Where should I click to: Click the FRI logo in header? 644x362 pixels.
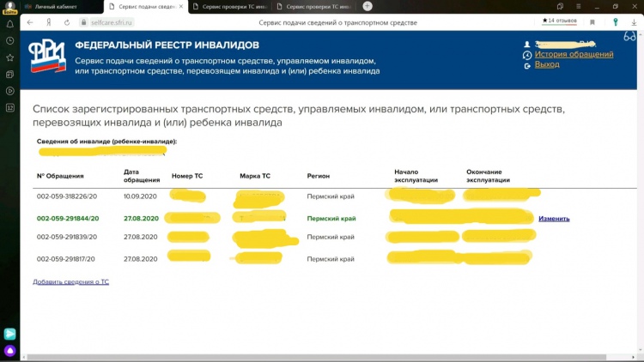point(46,57)
